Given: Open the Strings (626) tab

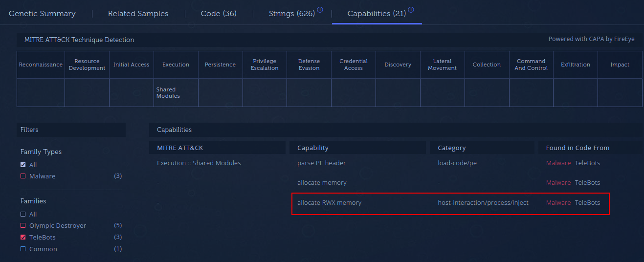Looking at the screenshot, I should [x=291, y=14].
